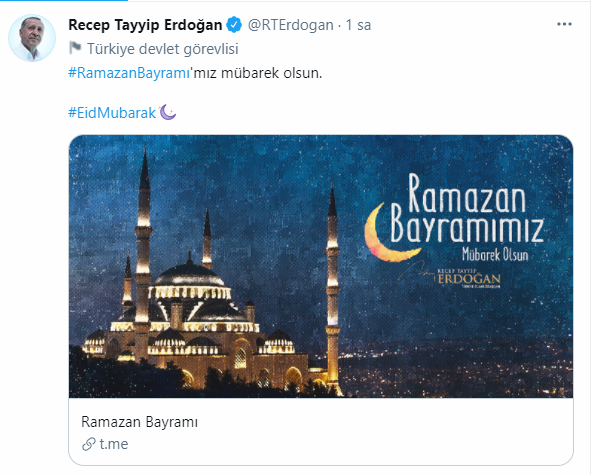Open the t.me link in card
Image resolution: width=591 pixels, height=475 pixels.
[114, 444]
